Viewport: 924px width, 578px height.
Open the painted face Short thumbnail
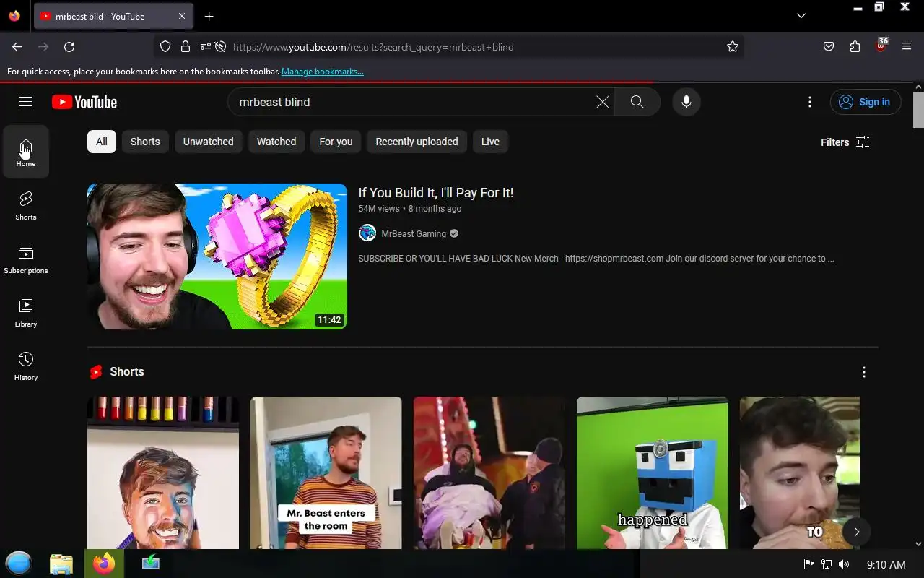pyautogui.click(x=163, y=473)
